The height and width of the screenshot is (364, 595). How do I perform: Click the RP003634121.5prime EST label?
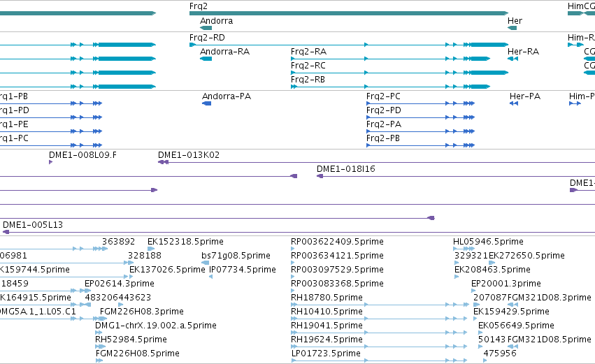click(337, 256)
